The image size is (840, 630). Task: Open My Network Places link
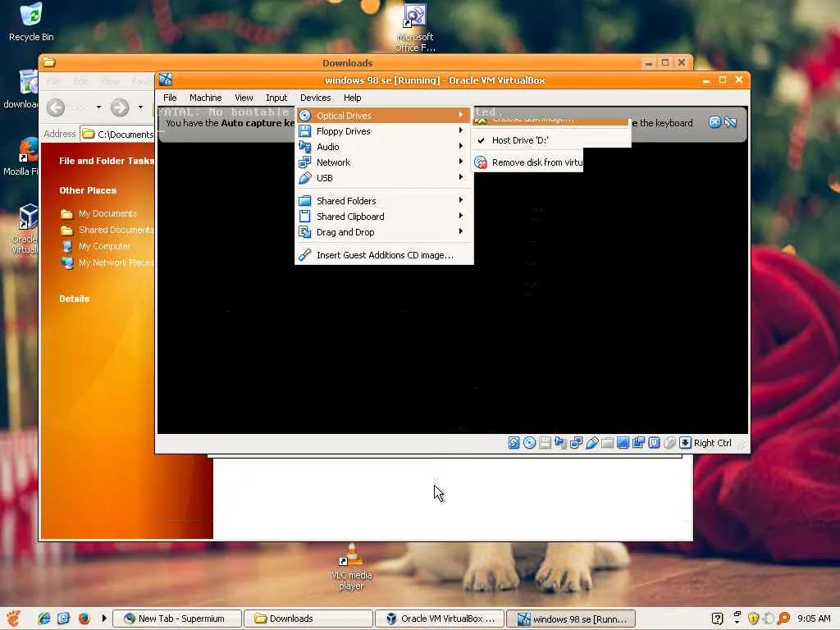[x=116, y=262]
